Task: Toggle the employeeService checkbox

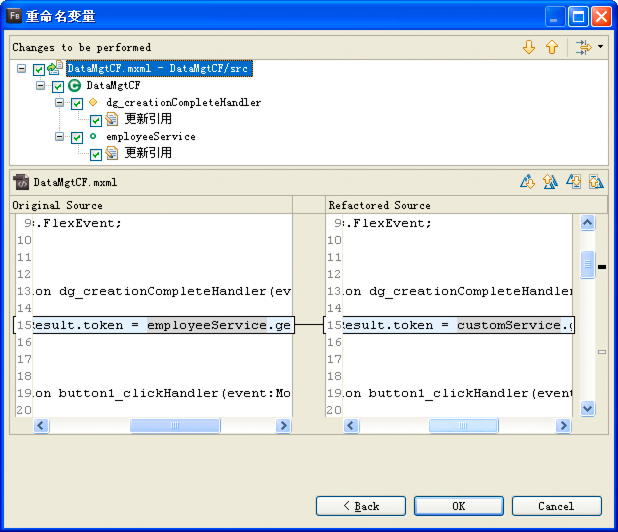Action: point(77,138)
